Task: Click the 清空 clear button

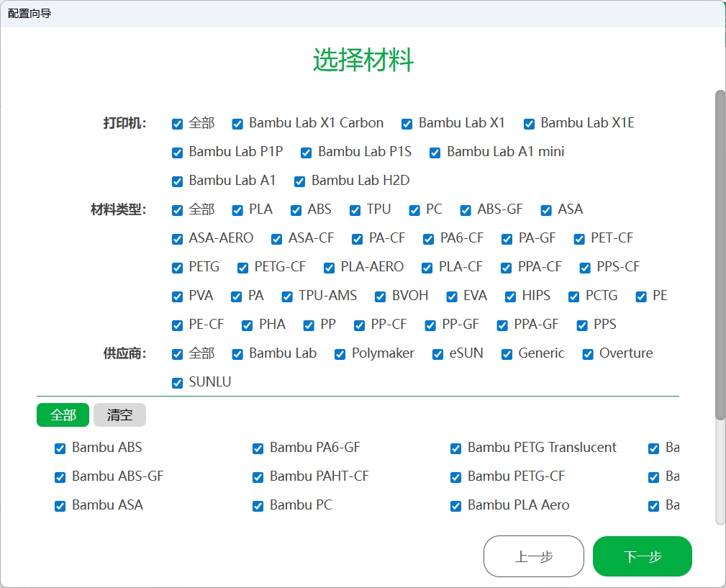Action: tap(120, 415)
